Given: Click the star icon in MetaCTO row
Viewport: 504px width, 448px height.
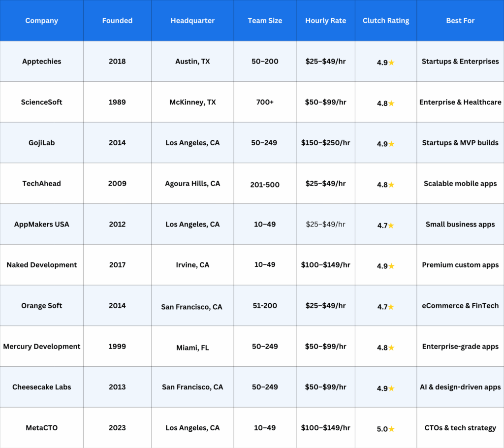Looking at the screenshot, I should tap(391, 429).
